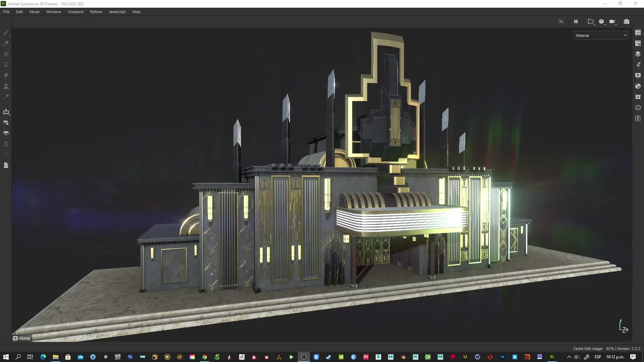The image size is (644, 362).
Task: Select the Paint brush tool
Action: (6, 33)
